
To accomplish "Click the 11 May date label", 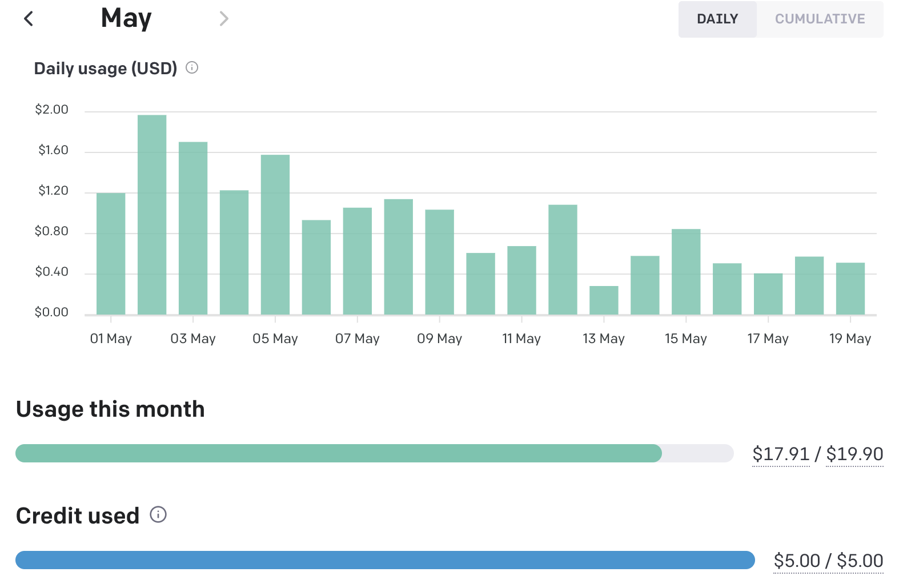I will coord(521,339).
